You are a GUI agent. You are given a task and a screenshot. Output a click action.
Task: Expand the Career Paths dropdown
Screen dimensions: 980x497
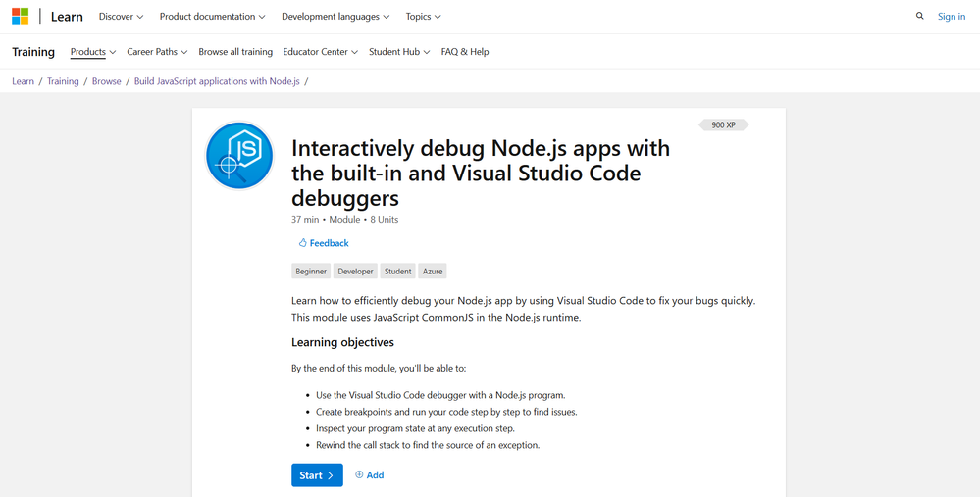(157, 52)
